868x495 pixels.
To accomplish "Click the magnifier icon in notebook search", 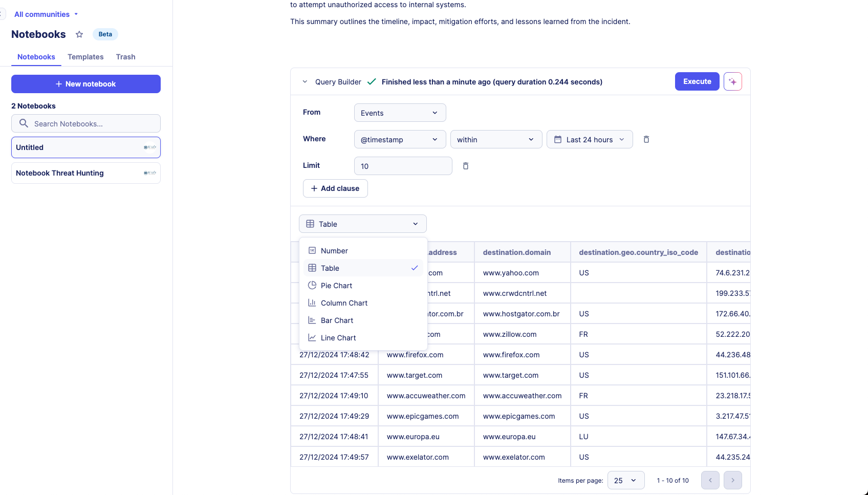I will coord(24,123).
